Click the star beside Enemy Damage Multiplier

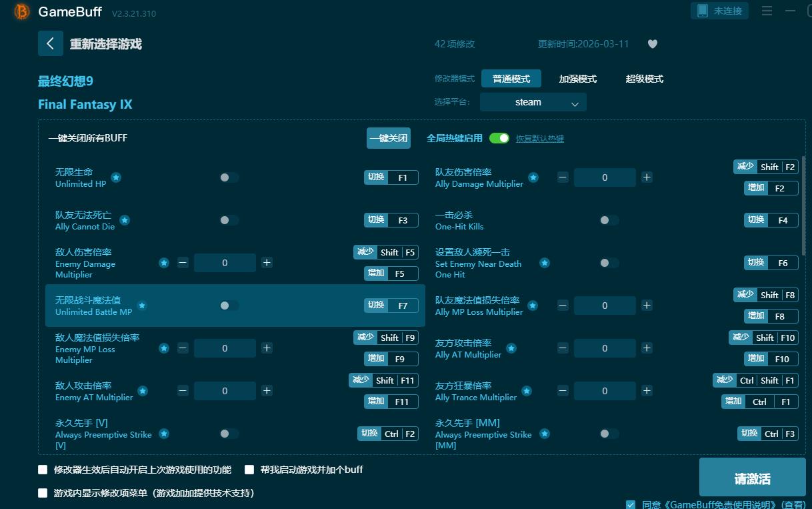tap(164, 263)
